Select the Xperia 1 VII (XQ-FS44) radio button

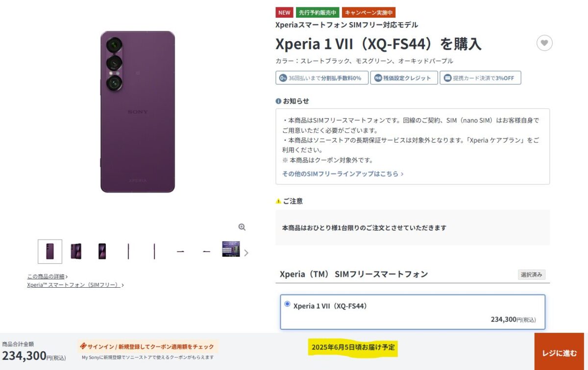pyautogui.click(x=287, y=304)
